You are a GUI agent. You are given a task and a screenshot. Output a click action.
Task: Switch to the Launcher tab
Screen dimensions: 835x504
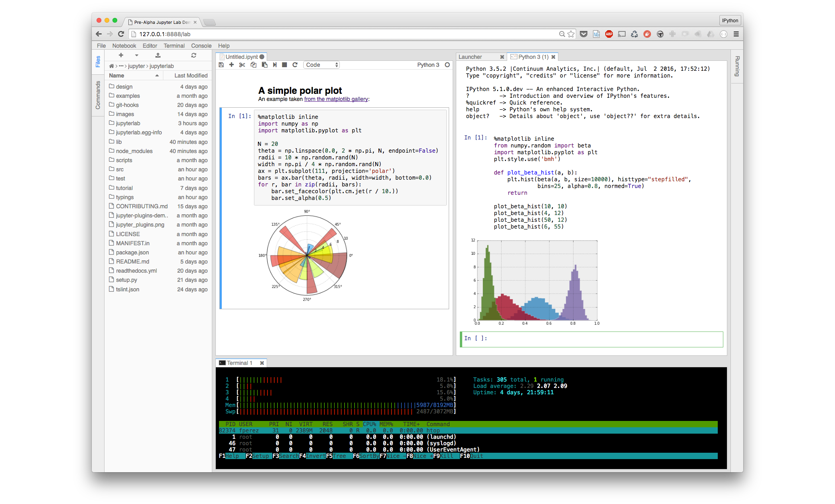470,57
